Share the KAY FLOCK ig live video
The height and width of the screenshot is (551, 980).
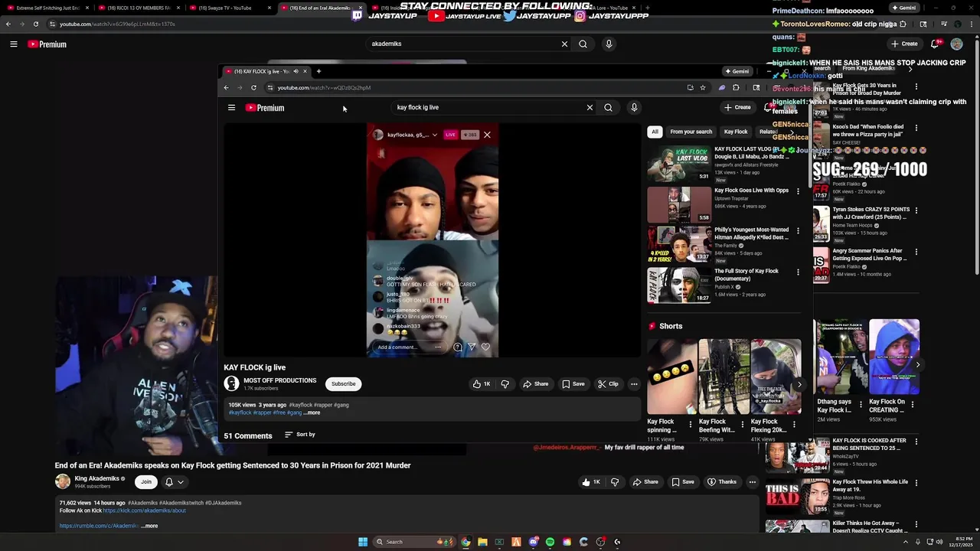pyautogui.click(x=536, y=384)
